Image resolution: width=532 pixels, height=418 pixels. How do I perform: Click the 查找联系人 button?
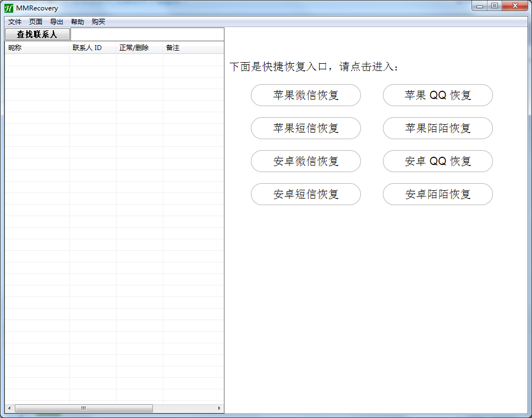point(37,34)
